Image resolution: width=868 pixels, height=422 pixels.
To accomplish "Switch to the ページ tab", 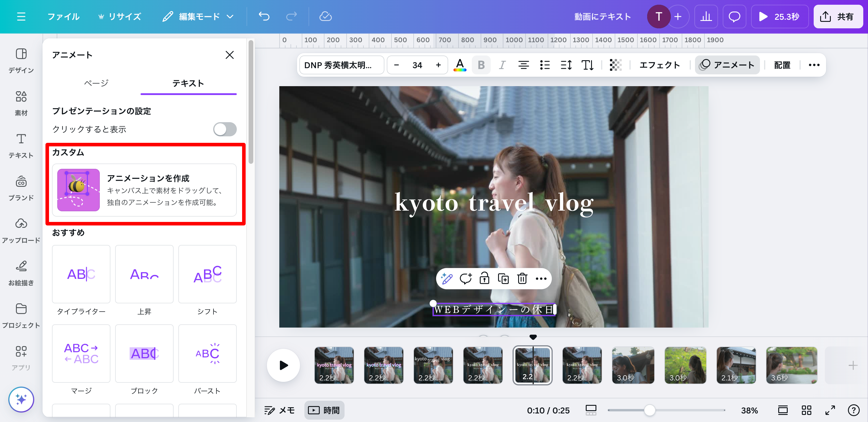I will (x=96, y=83).
